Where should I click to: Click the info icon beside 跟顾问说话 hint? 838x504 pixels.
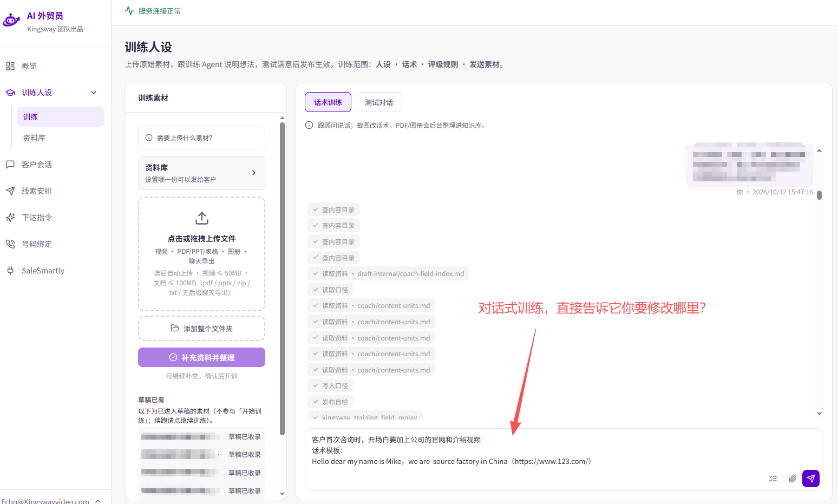[x=309, y=125]
